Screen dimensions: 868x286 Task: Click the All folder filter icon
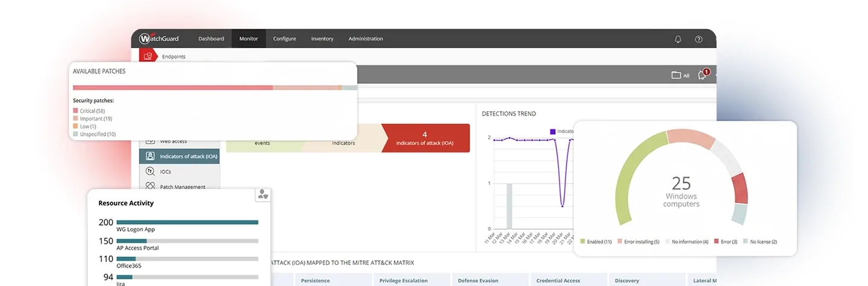click(x=676, y=75)
